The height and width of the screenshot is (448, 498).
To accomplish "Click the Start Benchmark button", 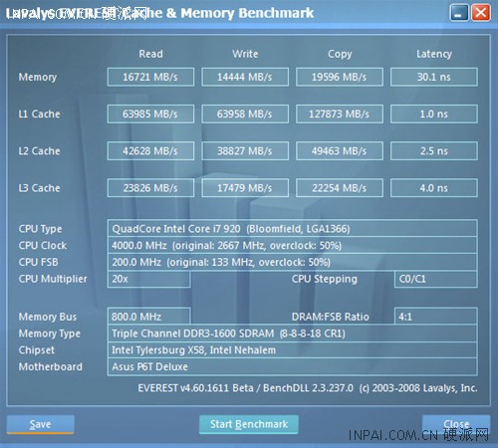I will (x=249, y=424).
